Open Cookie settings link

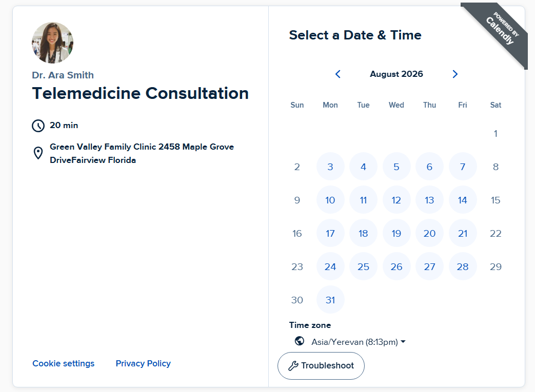click(x=64, y=363)
